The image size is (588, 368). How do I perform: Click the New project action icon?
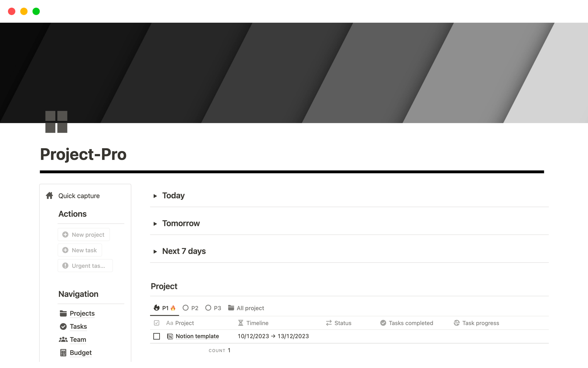tap(65, 235)
